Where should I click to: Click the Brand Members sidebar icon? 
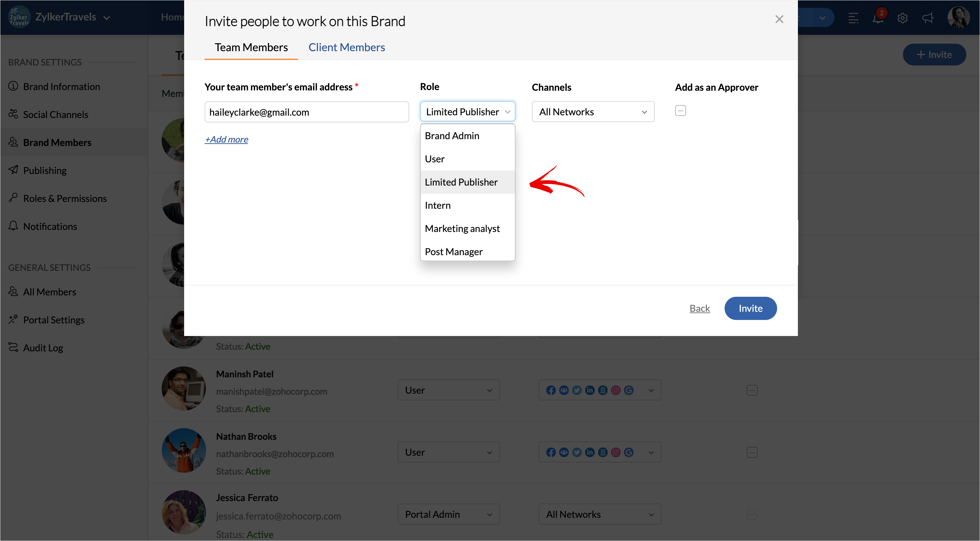(x=13, y=142)
